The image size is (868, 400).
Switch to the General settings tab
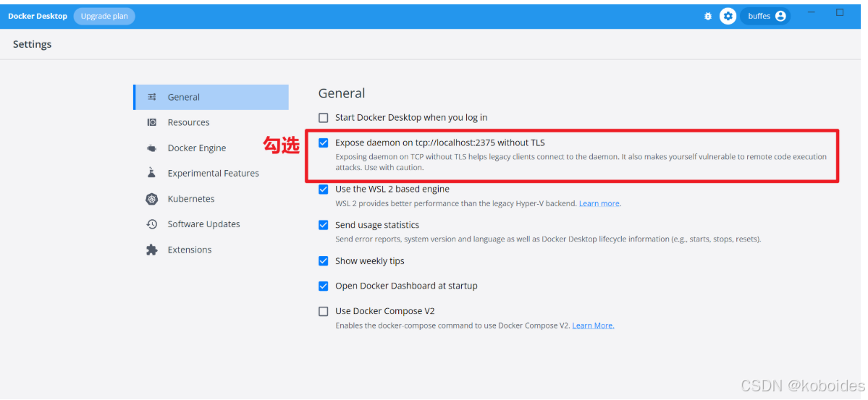tap(211, 97)
